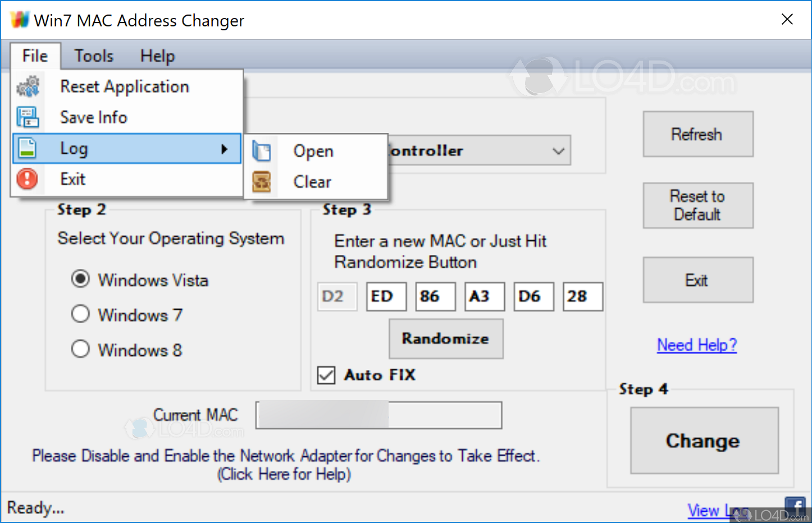812x523 pixels.
Task: Click the disabled MAC field containing D2
Action: click(x=337, y=296)
